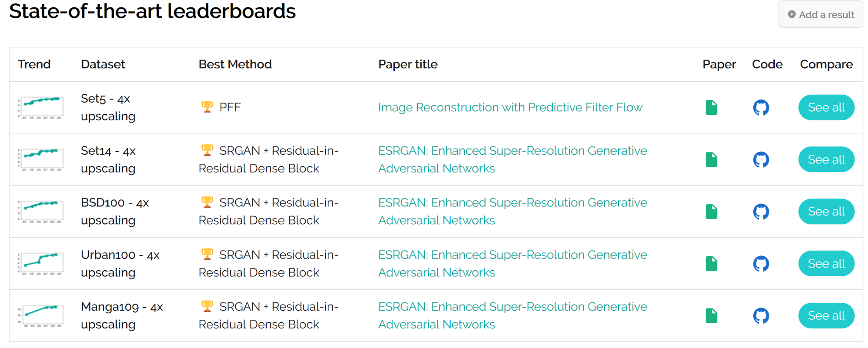The height and width of the screenshot is (348, 868).
Task: Open the paper icon for BSD100 row
Action: [x=711, y=212]
